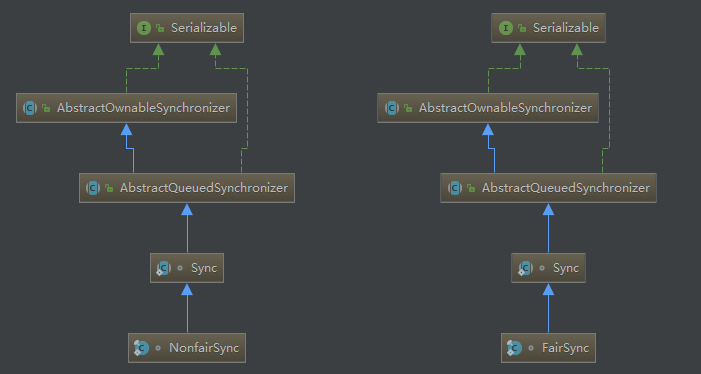
Task: Click the green public lock icon on left AbstractQueuedSynchronizer
Action: (x=109, y=189)
